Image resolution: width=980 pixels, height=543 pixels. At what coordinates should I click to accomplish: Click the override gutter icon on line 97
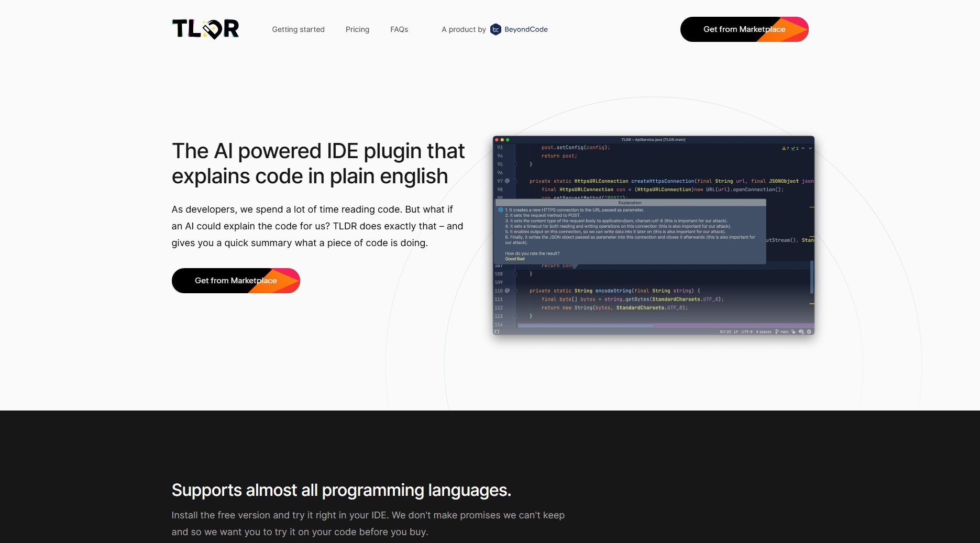pyautogui.click(x=507, y=181)
